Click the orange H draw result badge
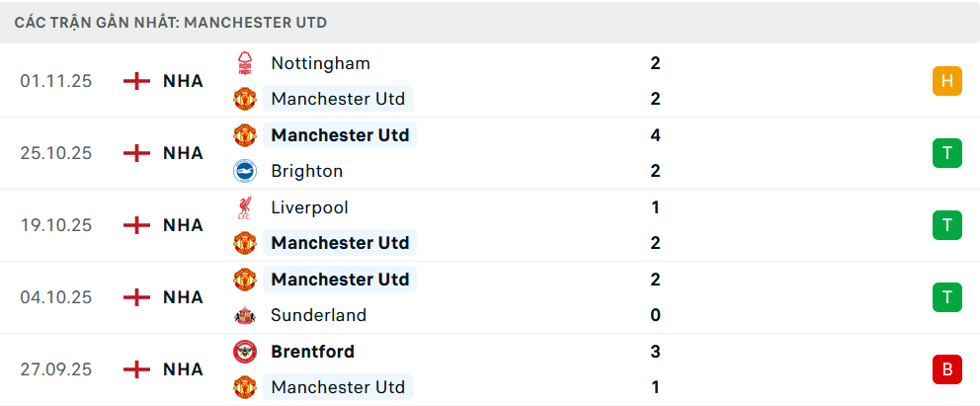980x406 pixels. click(x=946, y=81)
